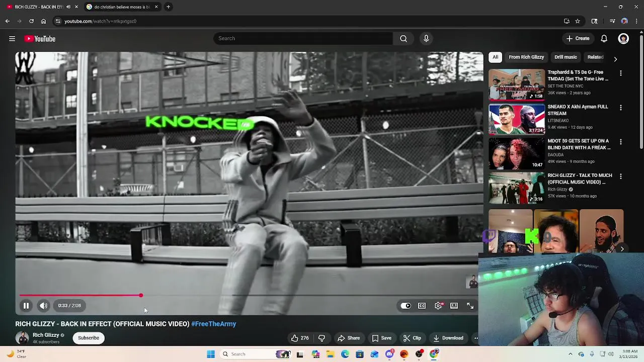Close the Rich Glizzy browser tab

point(76,7)
